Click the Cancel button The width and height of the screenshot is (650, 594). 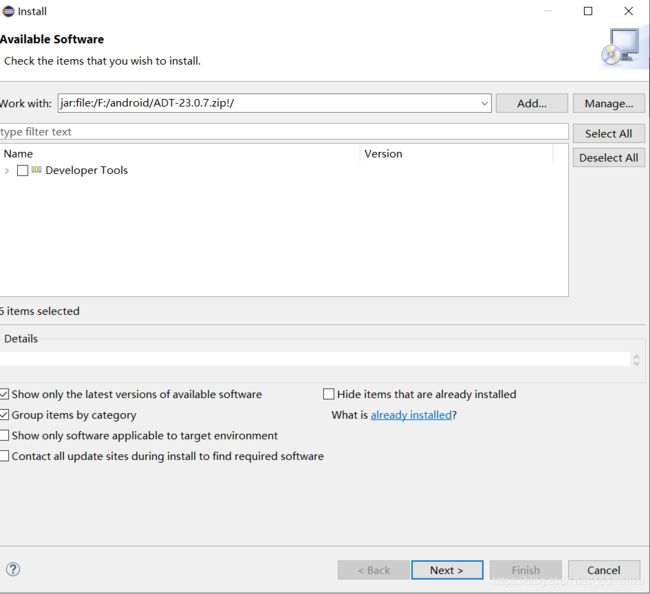click(604, 570)
